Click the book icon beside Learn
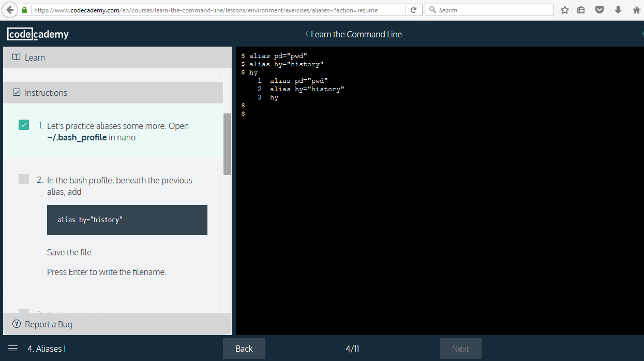This screenshot has width=644, height=361. click(x=17, y=57)
